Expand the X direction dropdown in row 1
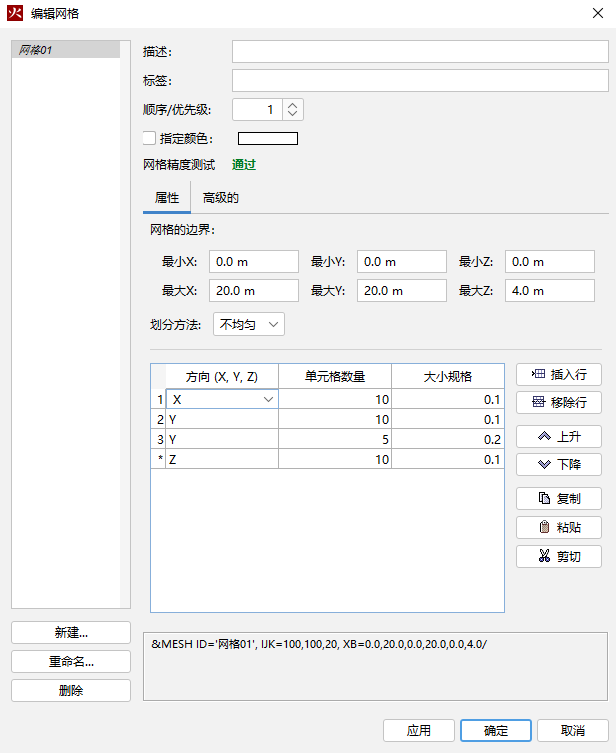The height and width of the screenshot is (753, 616). [268, 400]
